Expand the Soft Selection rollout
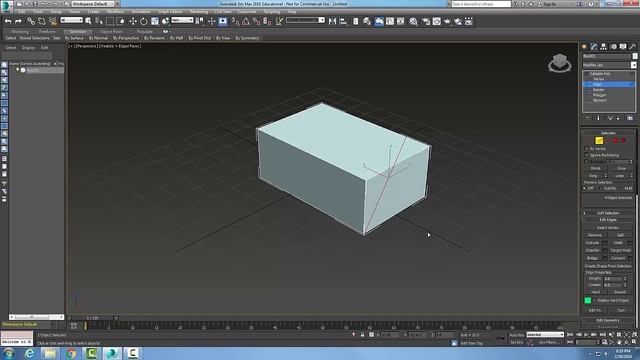 (608, 213)
